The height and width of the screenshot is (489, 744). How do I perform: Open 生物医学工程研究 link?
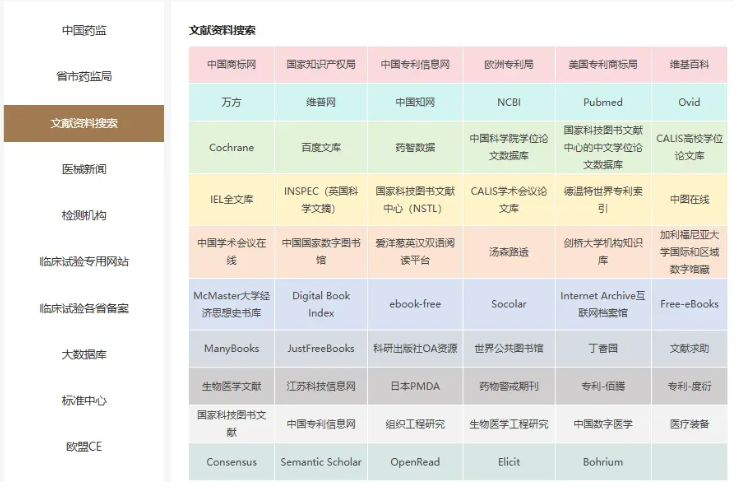click(515, 430)
